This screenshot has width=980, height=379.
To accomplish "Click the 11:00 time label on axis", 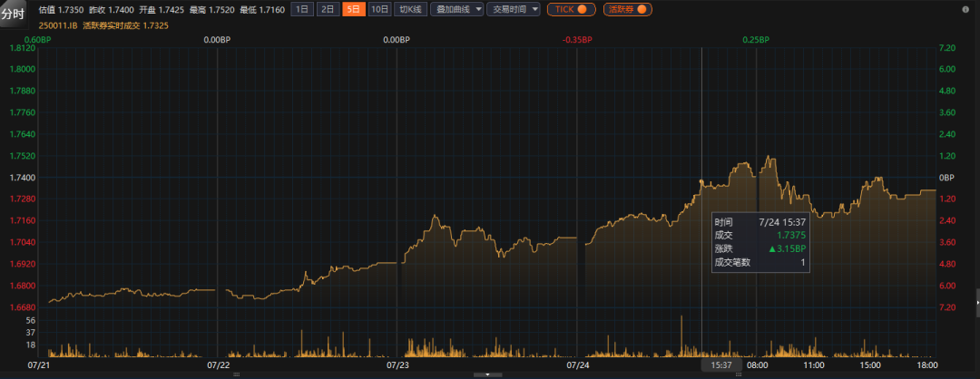I will [x=814, y=364].
